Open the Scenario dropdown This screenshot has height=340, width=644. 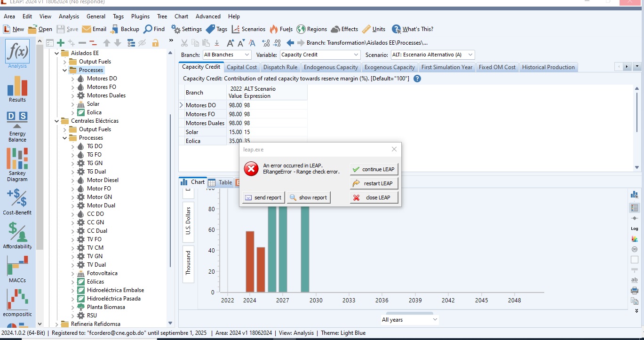click(x=432, y=55)
